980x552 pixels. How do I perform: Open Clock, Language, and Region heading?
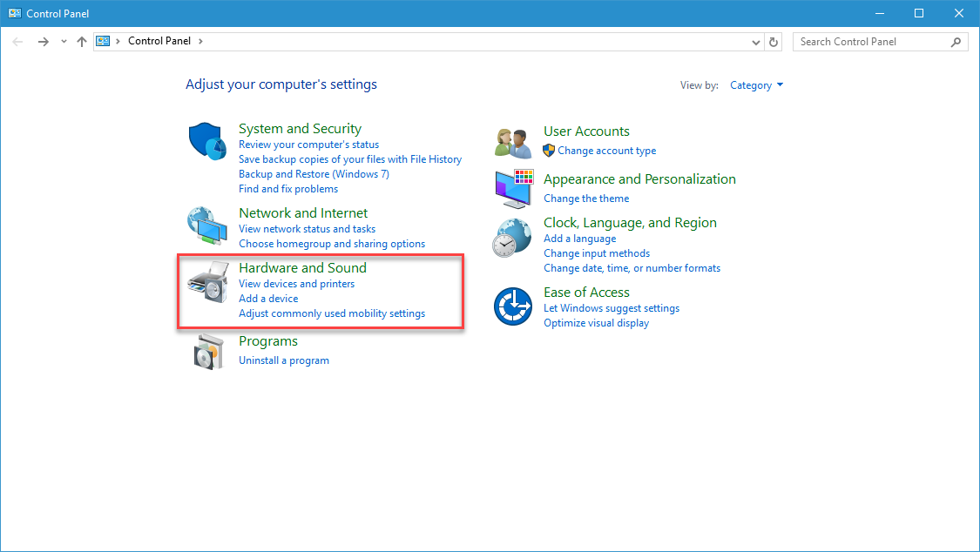[630, 223]
